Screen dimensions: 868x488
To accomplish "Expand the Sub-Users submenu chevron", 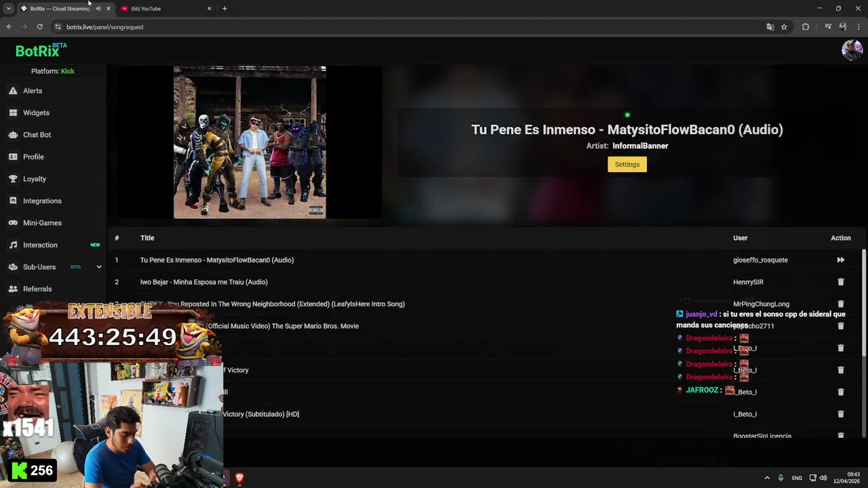I will [x=99, y=267].
